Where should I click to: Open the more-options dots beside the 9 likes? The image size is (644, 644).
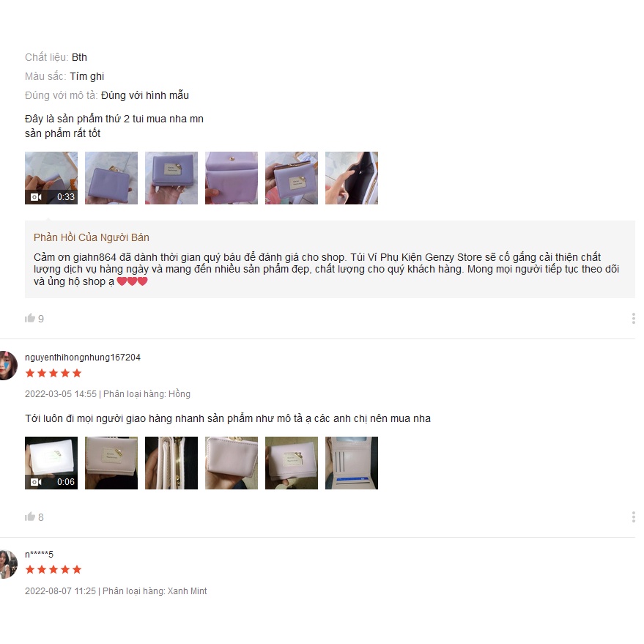coord(633,318)
